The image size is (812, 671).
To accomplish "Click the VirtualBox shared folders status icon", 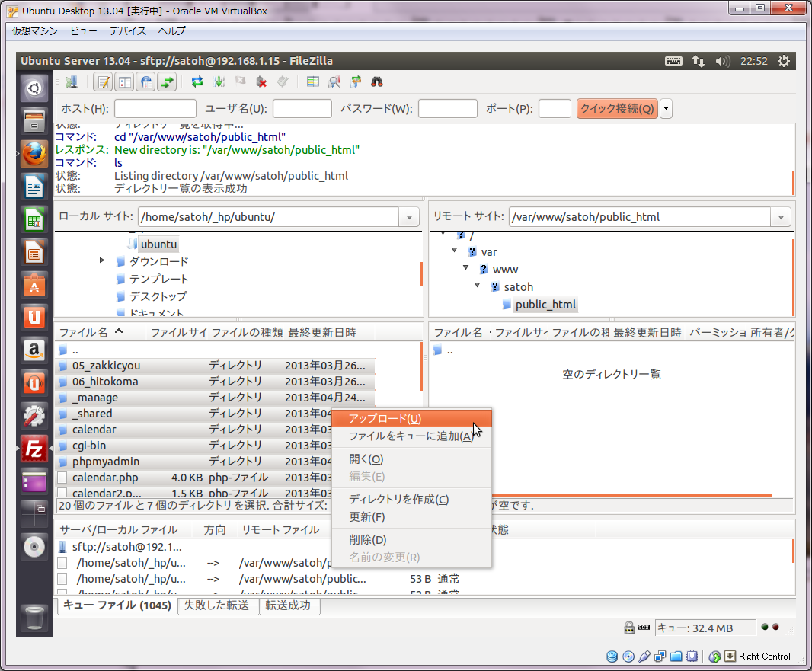I will [676, 657].
